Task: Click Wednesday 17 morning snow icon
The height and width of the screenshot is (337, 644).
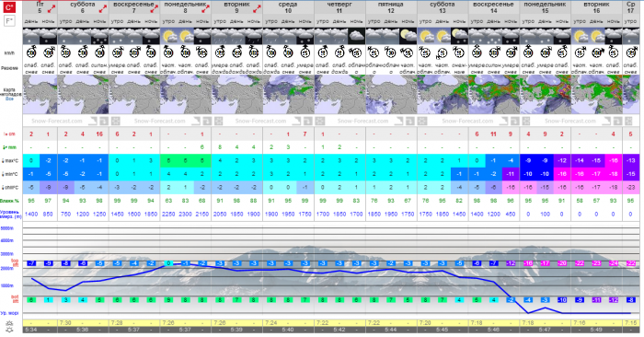Action: pyautogui.click(x=631, y=36)
